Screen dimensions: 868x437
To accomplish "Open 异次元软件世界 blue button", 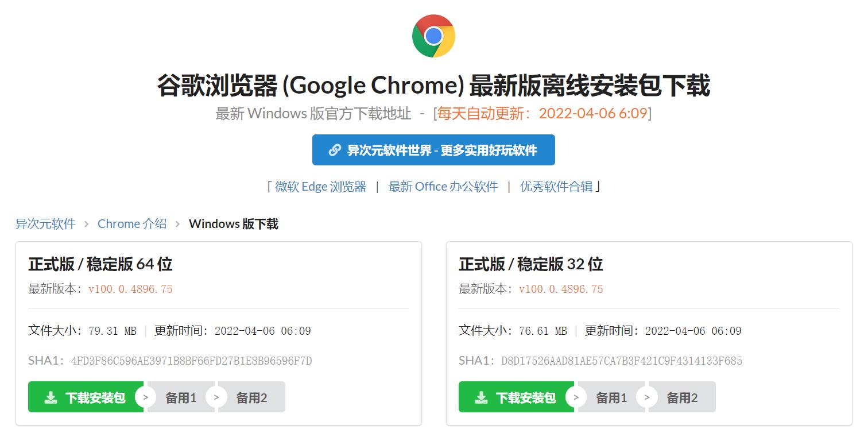I will (x=433, y=150).
